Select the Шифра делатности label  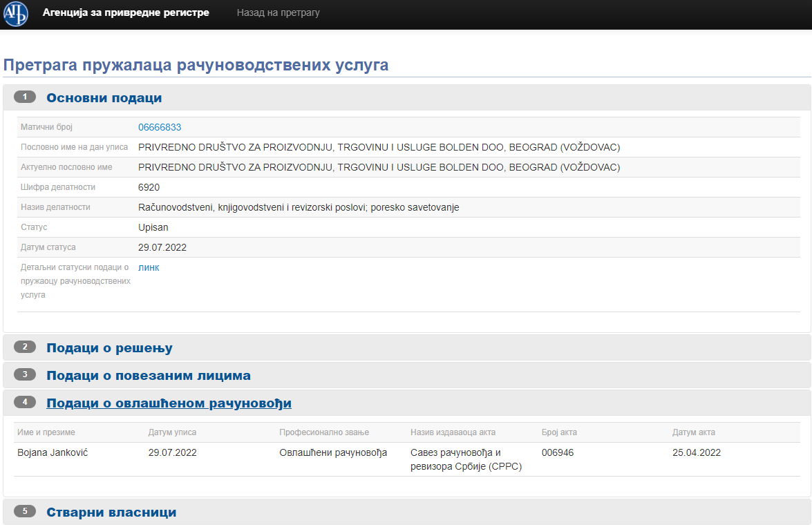58,187
